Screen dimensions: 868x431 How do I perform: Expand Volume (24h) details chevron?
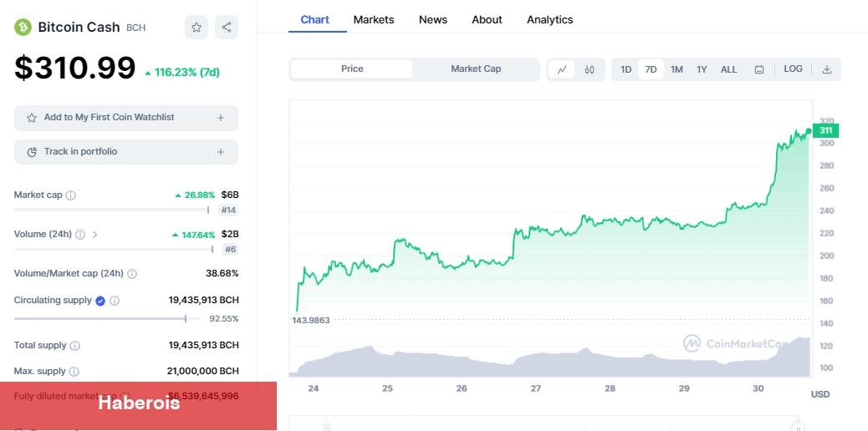click(94, 235)
